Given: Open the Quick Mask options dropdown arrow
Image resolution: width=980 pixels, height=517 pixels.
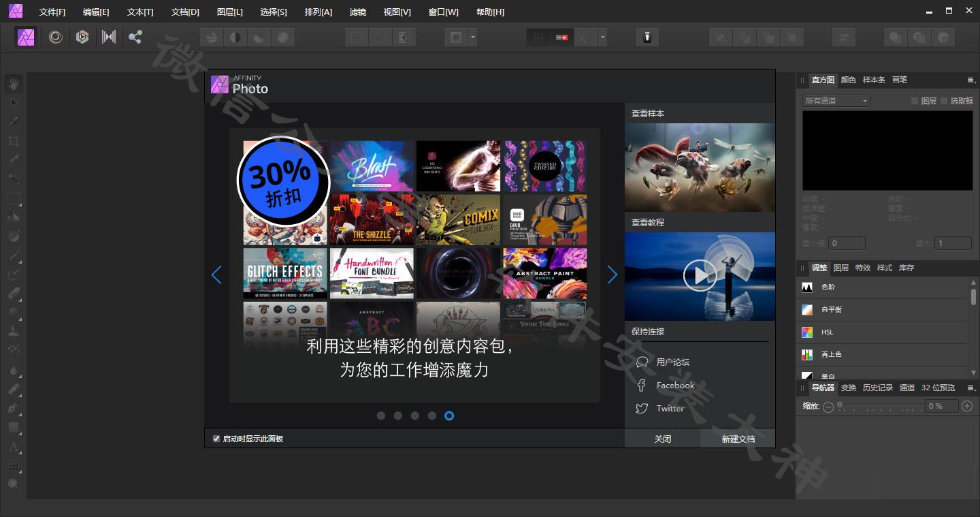Looking at the screenshot, I should tap(472, 37).
